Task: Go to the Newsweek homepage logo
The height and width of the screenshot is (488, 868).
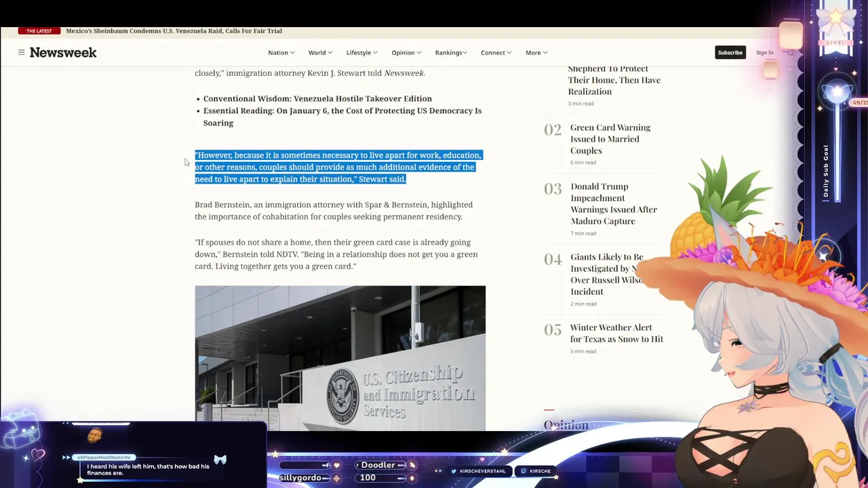Action: tap(63, 52)
